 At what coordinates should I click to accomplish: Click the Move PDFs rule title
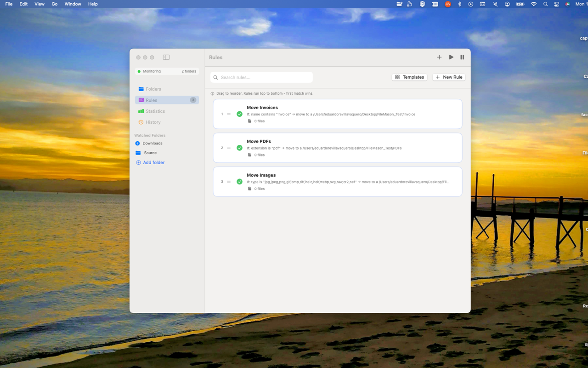[x=259, y=141]
